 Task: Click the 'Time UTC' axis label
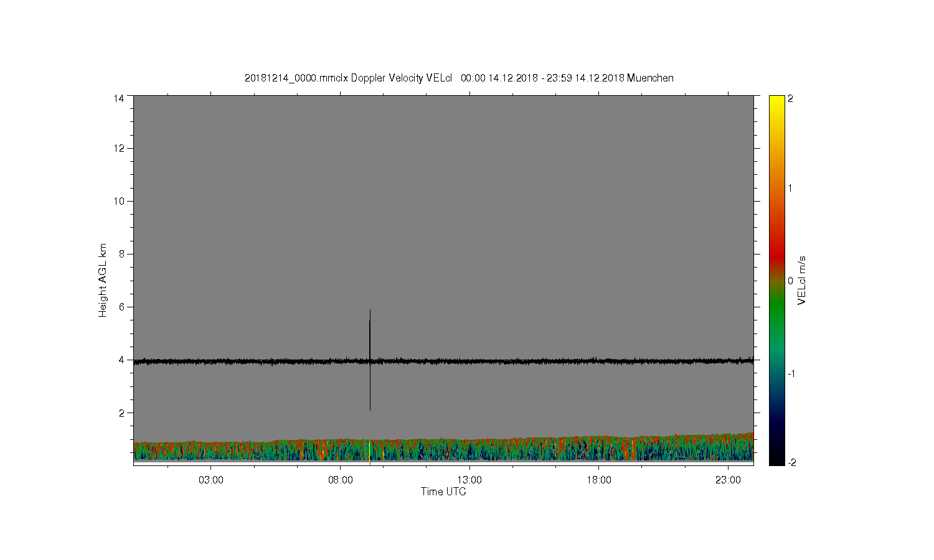(x=443, y=492)
